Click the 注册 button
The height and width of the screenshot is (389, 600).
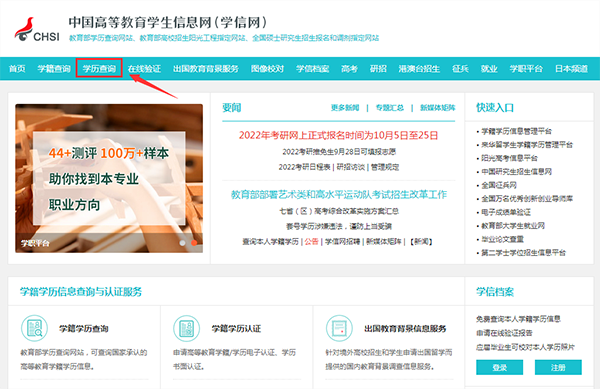pyautogui.click(x=558, y=367)
